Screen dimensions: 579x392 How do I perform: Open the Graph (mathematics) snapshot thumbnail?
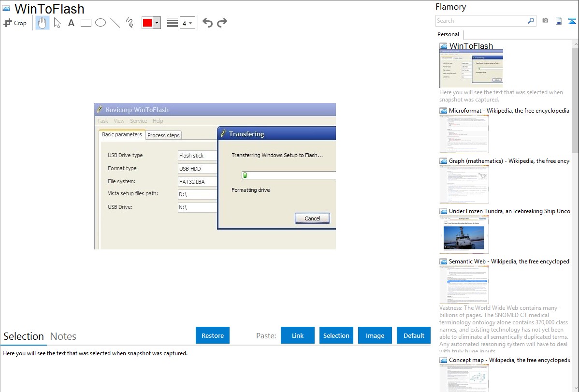pos(464,184)
